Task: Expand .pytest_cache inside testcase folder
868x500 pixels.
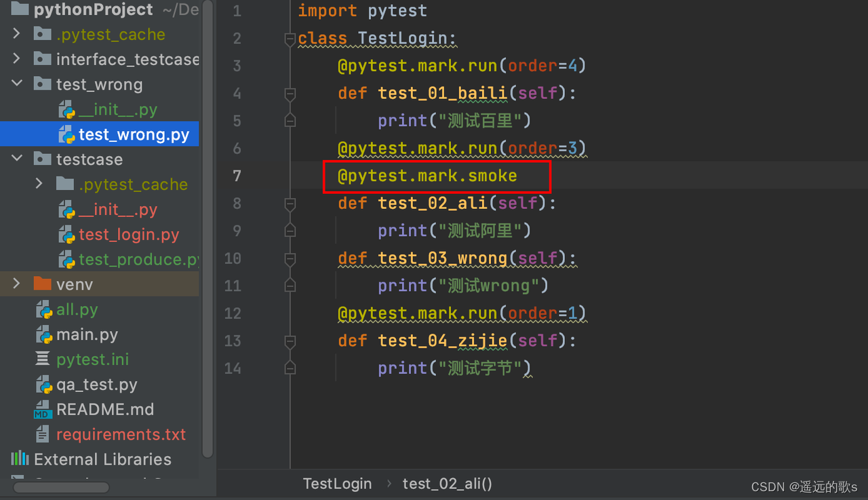Action: 40,184
